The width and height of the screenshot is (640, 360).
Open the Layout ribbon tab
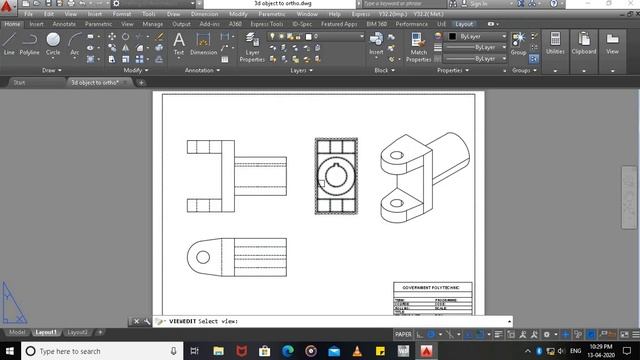pyautogui.click(x=464, y=24)
